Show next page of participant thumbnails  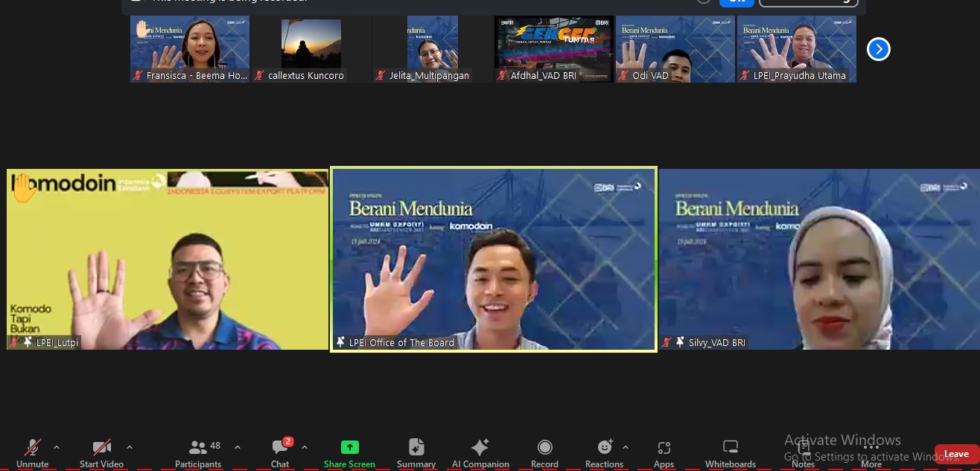click(x=879, y=49)
